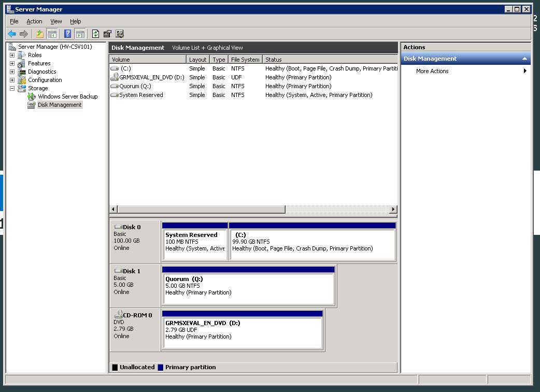Click the Forward arrow toolbar icon

[x=24, y=34]
